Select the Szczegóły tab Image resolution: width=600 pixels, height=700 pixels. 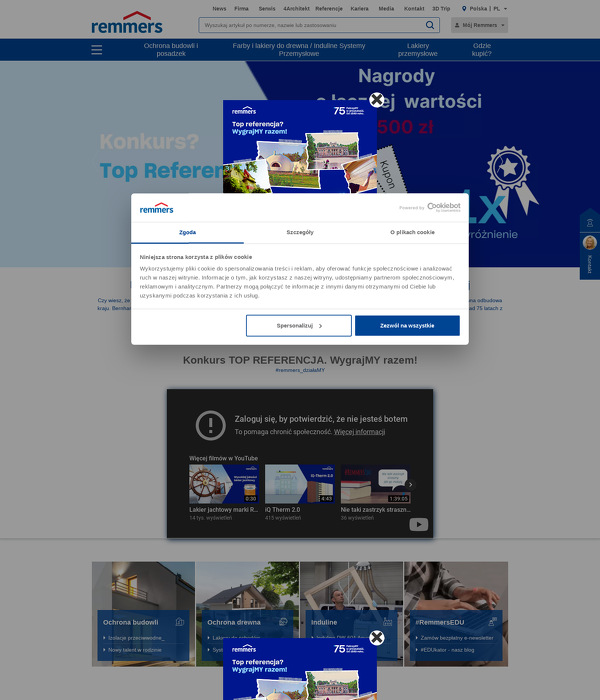click(x=300, y=232)
